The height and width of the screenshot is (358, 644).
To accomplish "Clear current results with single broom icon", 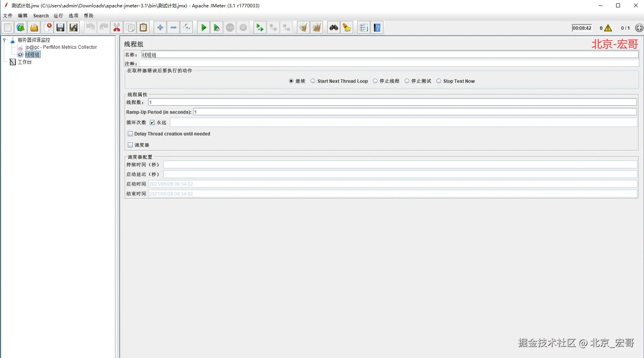I will [x=304, y=27].
